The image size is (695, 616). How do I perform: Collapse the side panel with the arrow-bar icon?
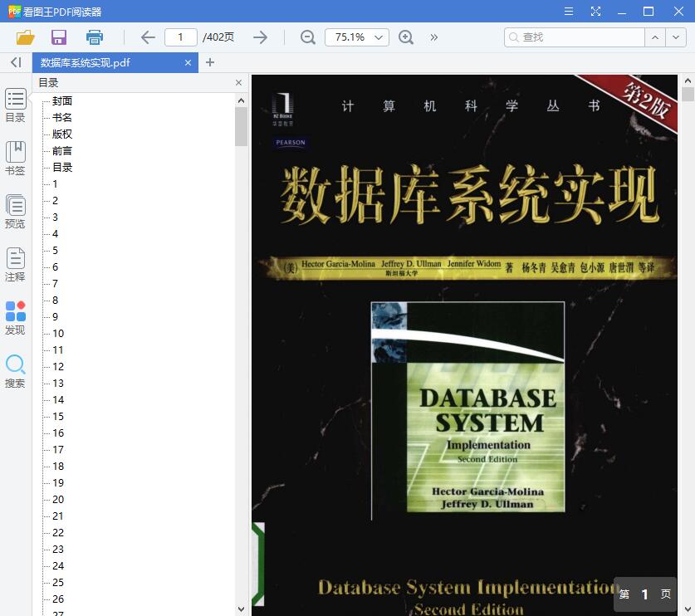(x=16, y=62)
